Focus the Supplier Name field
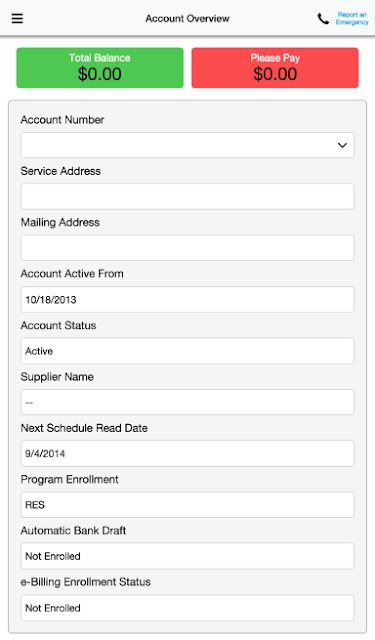The width and height of the screenshot is (375, 640). point(187,402)
